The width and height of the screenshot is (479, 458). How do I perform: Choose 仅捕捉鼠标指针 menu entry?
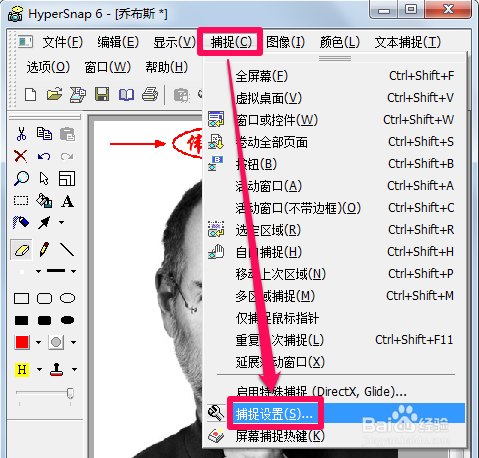coord(335,318)
